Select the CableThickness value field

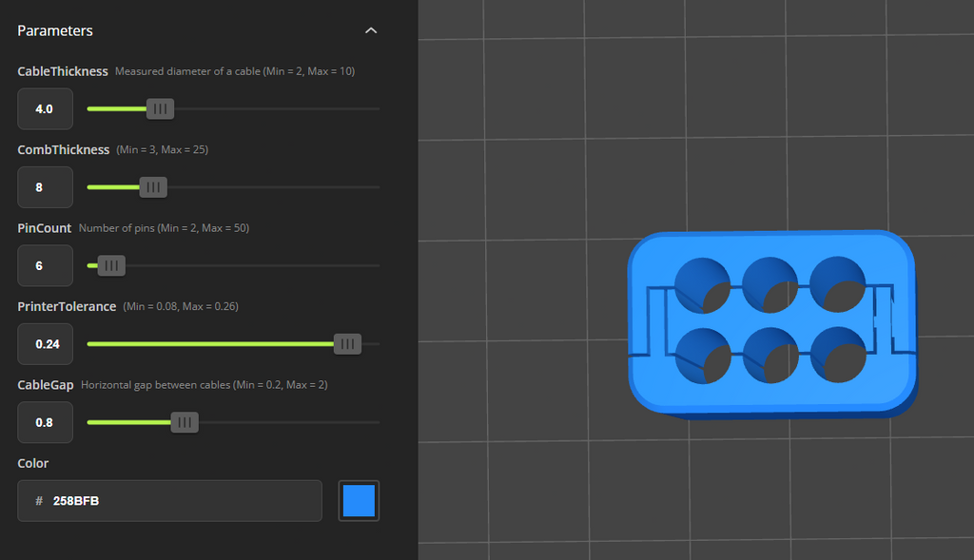[x=45, y=108]
